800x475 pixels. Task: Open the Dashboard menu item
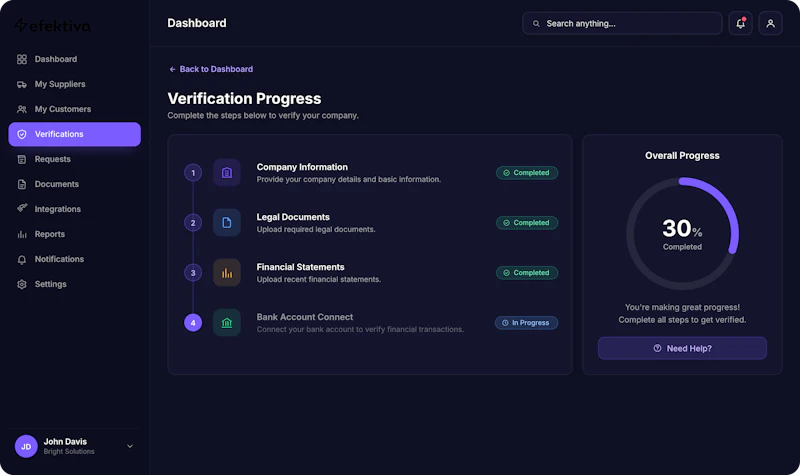pos(74,59)
